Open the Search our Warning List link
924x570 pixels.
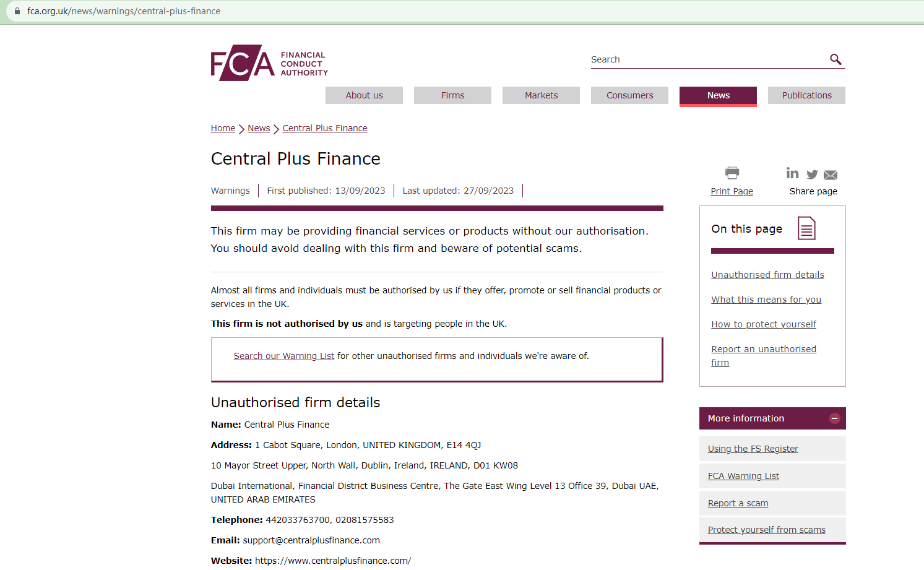click(x=283, y=356)
